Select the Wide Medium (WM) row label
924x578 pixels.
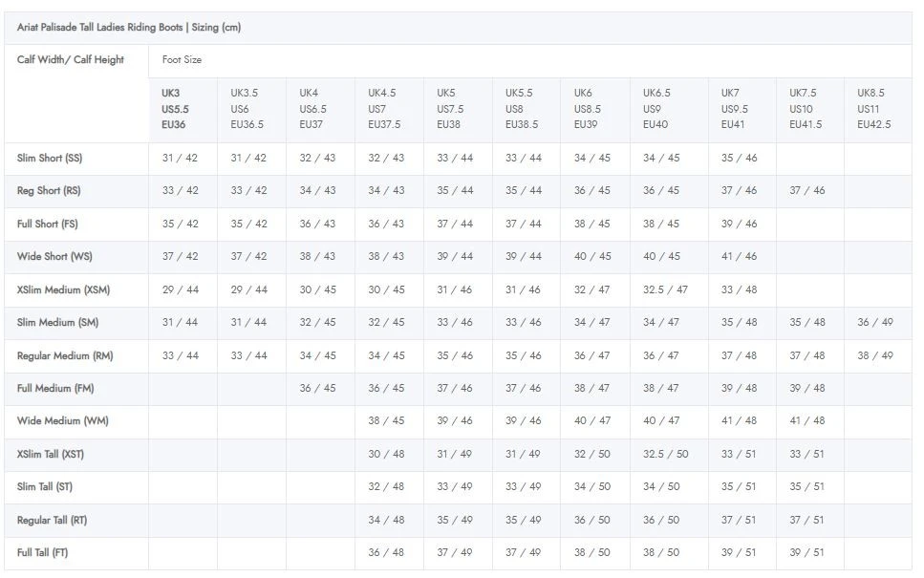[x=62, y=421]
